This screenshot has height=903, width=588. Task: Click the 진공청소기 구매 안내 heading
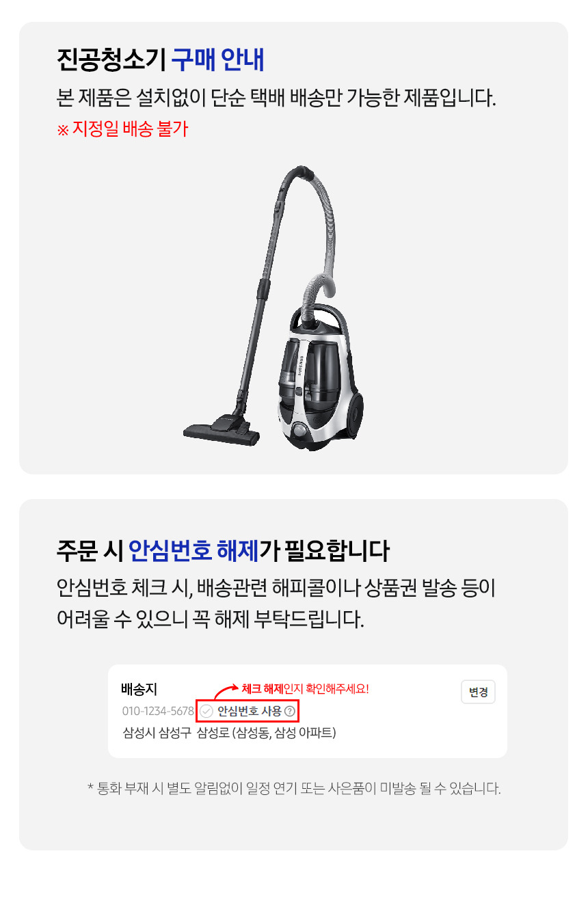[161, 60]
